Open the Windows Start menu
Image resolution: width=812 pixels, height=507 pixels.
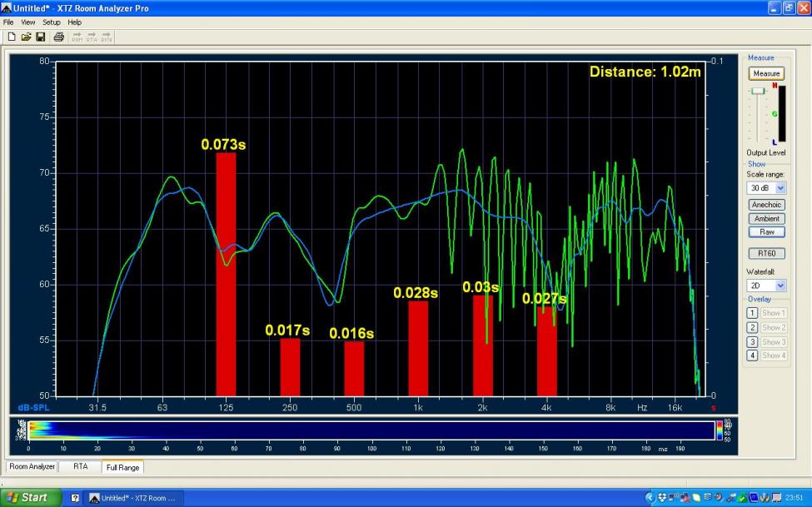[x=31, y=498]
